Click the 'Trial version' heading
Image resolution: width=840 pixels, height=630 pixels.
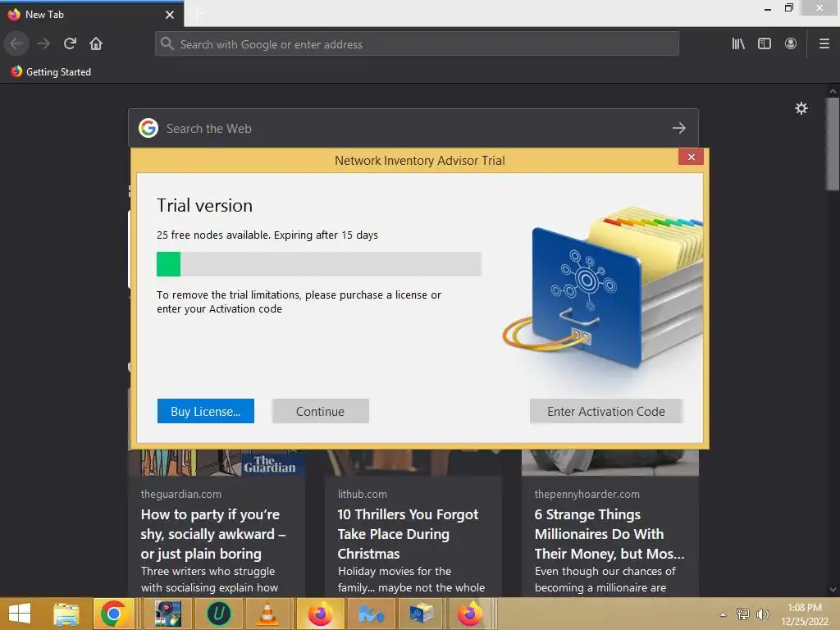click(204, 206)
